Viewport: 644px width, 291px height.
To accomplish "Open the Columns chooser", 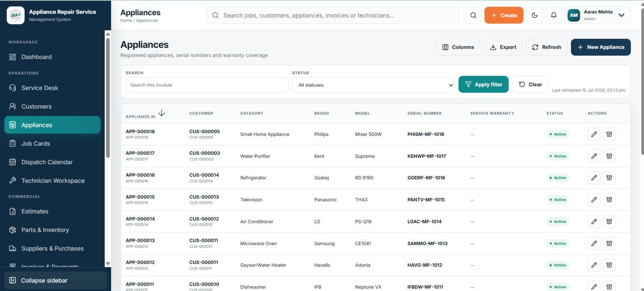I will [458, 47].
